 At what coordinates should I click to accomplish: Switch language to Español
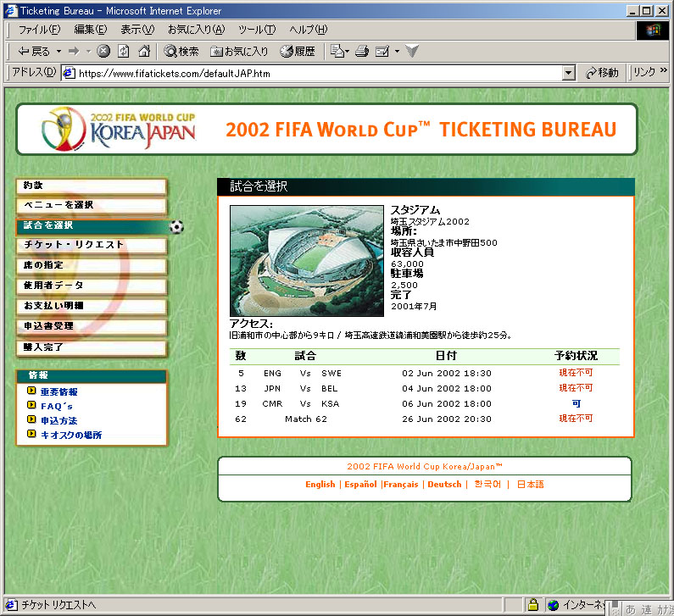click(x=360, y=484)
